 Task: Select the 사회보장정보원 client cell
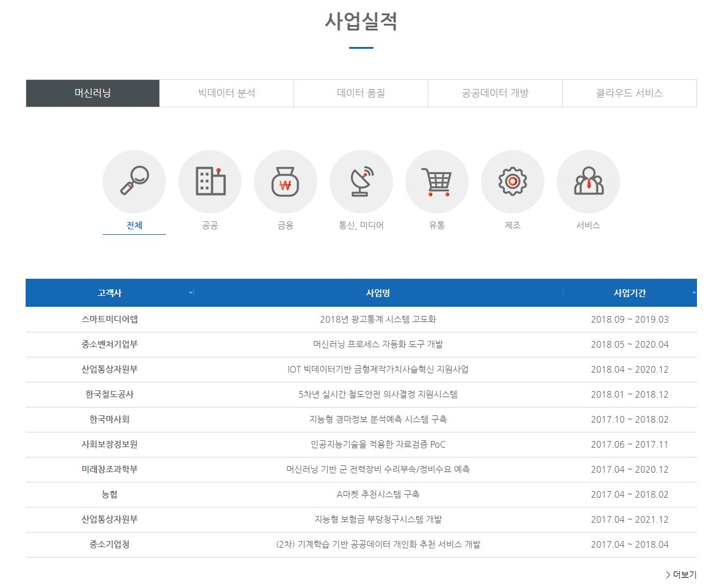[110, 444]
